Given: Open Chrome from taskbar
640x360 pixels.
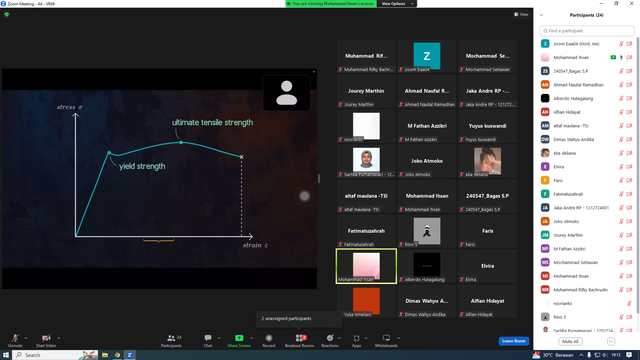Looking at the screenshot, I should pos(117,355).
